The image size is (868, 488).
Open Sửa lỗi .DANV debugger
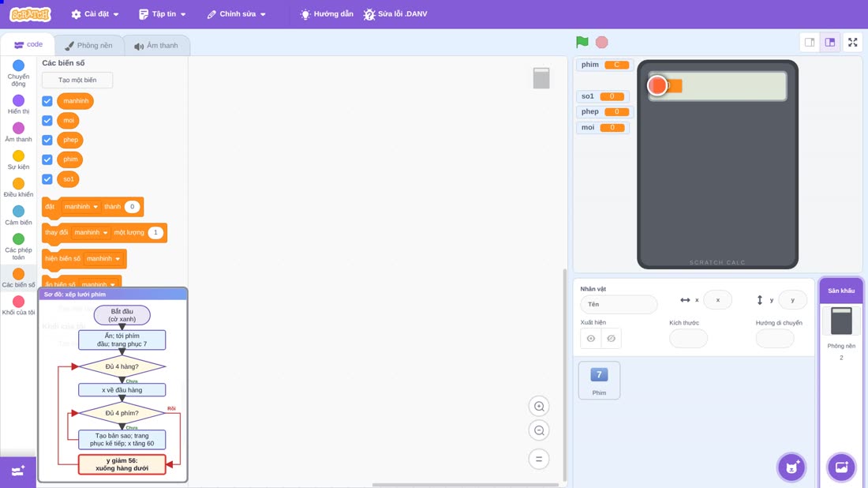click(395, 14)
